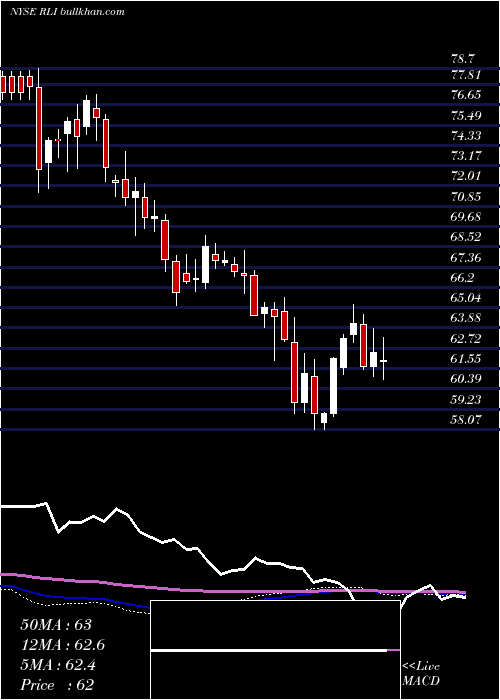
Task: Click the 59.23 price axis label
Action: pyautogui.click(x=466, y=399)
